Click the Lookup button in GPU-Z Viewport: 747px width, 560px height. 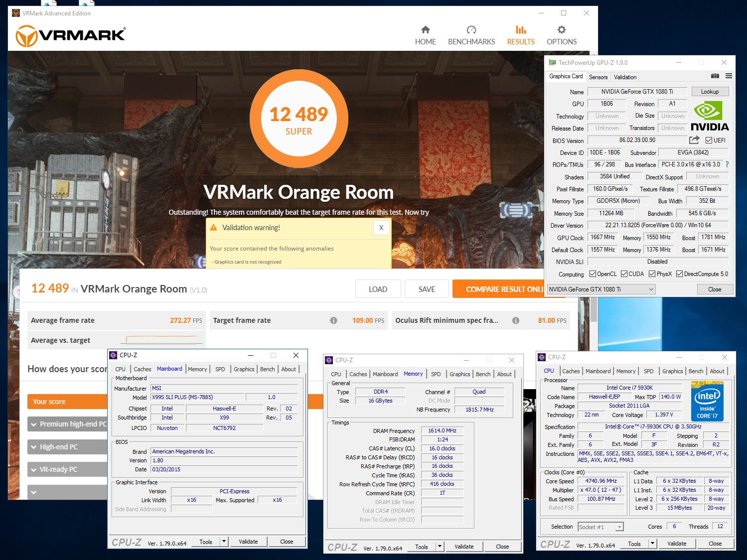click(x=710, y=92)
